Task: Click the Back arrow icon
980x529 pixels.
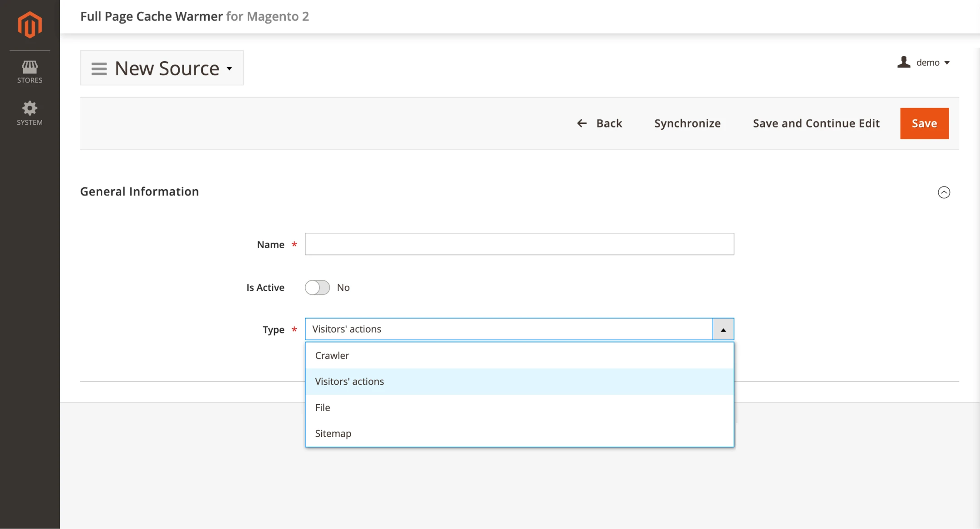Action: coord(582,123)
